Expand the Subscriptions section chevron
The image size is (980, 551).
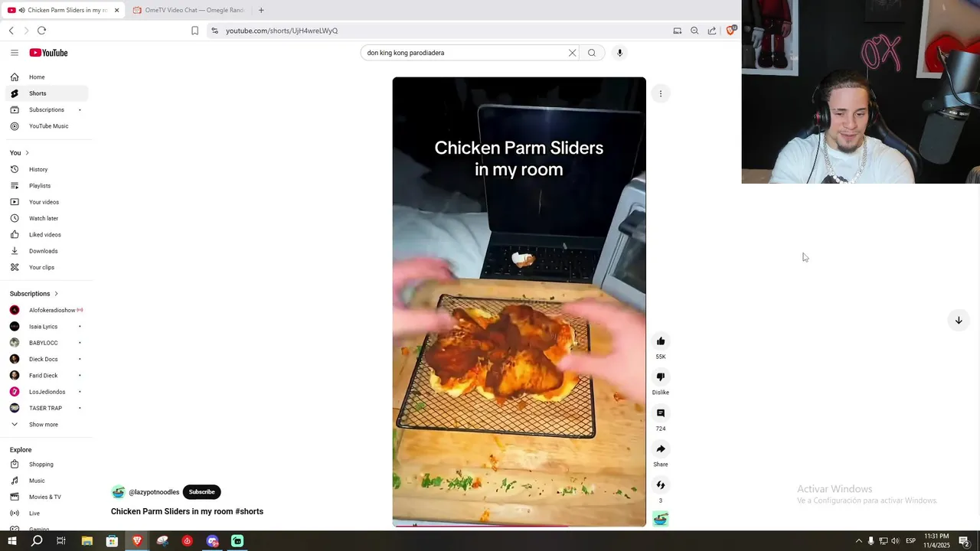56,294
